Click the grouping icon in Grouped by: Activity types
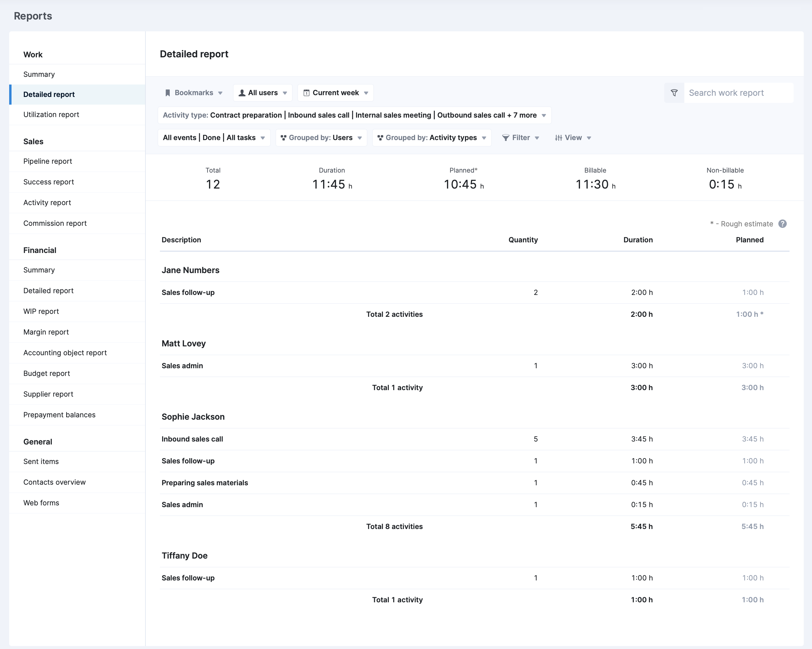Image resolution: width=812 pixels, height=649 pixels. tap(380, 138)
